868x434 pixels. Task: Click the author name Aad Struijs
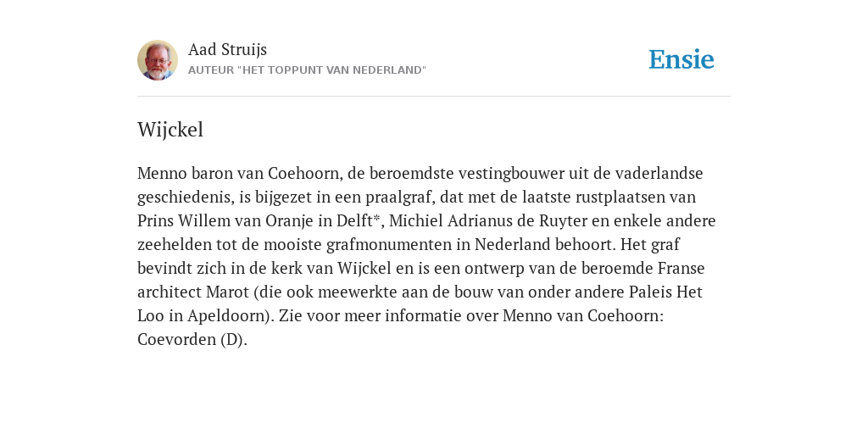(227, 50)
